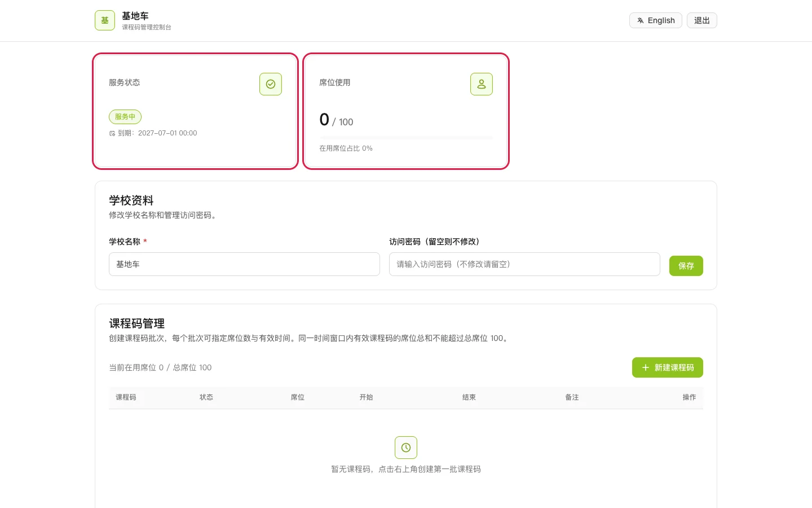Image resolution: width=812 pixels, height=508 pixels.
Task: Click the 退出 logout button
Action: [x=702, y=20]
